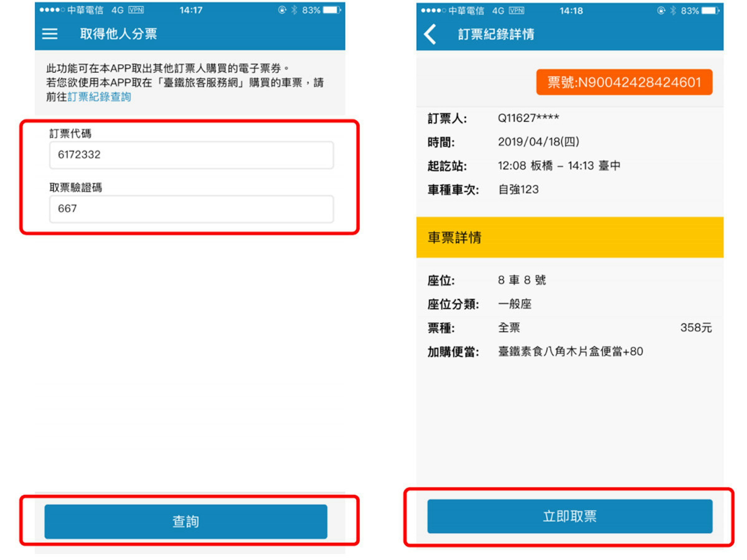Tap the signal dots in right status bar
The height and width of the screenshot is (560, 747).
point(433,11)
